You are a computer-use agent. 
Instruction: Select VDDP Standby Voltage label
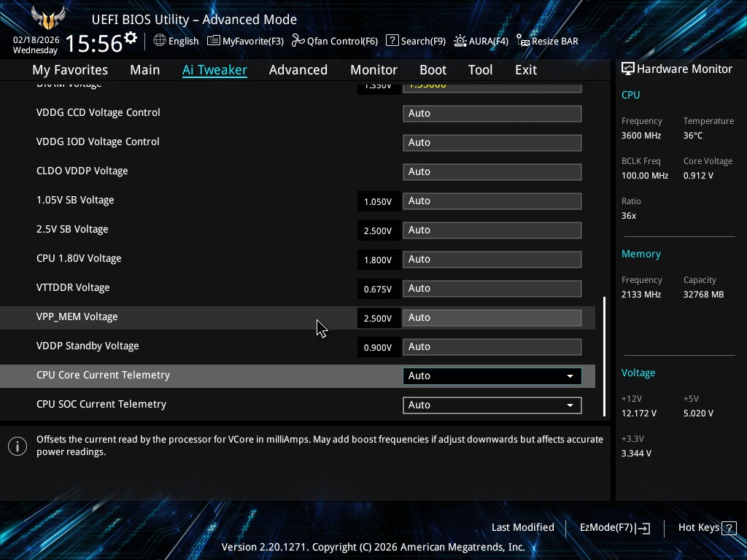88,346
